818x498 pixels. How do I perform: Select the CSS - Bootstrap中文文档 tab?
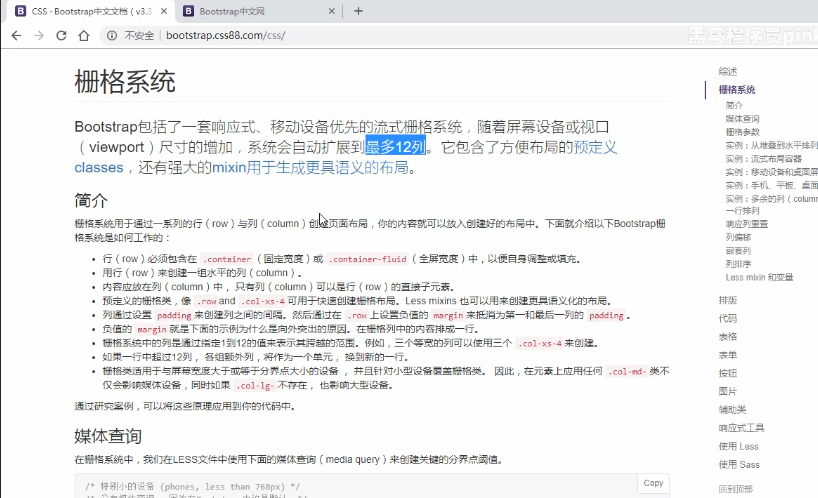(91, 11)
